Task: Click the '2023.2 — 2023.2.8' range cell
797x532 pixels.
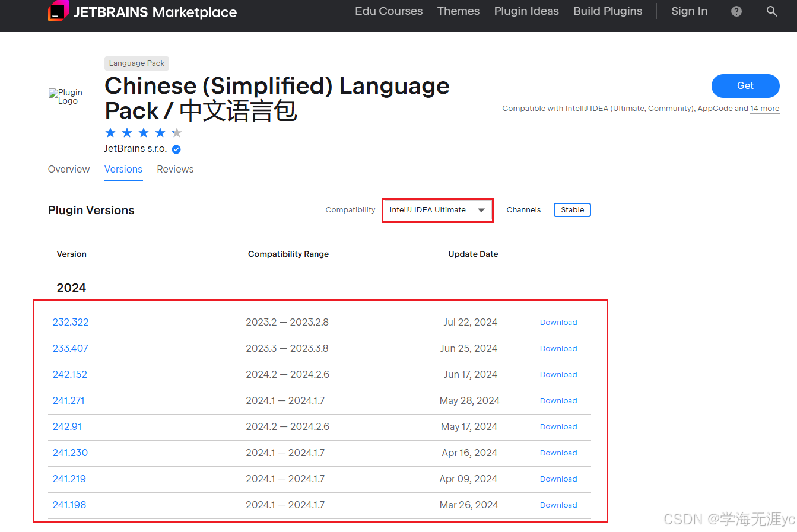Action: [287, 323]
